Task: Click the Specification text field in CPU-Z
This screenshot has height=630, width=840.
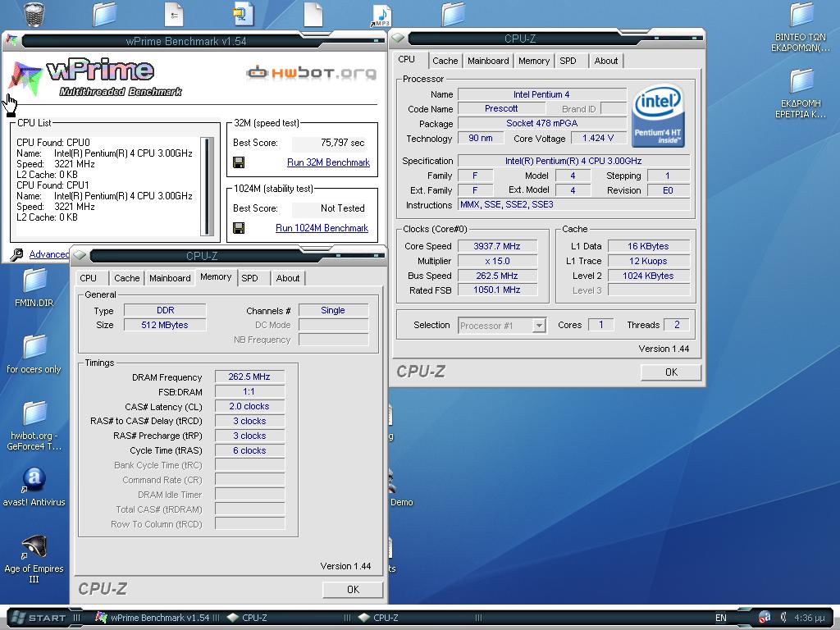Action: point(573,161)
